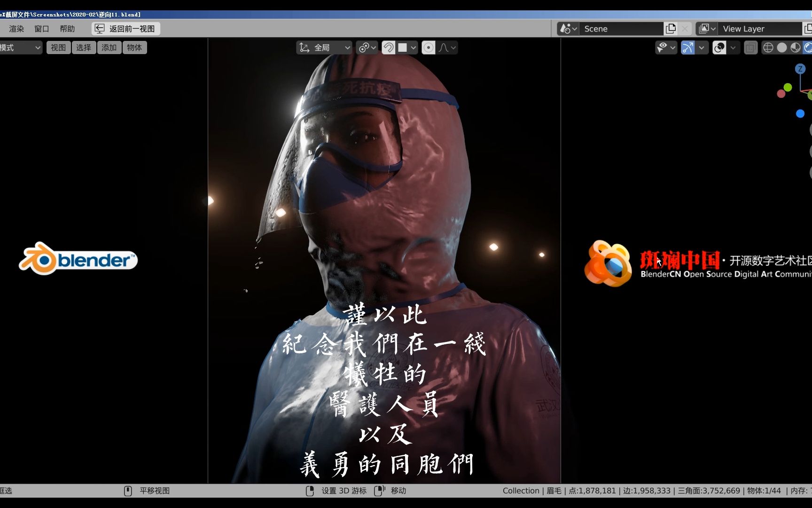This screenshot has height=508, width=812.
Task: Expand the snapping options arrow
Action: [x=414, y=48]
